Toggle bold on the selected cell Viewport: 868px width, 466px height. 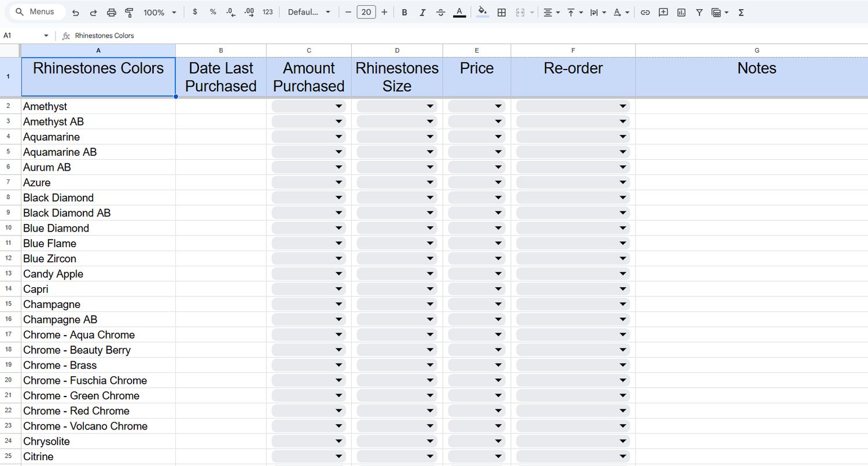coord(404,12)
